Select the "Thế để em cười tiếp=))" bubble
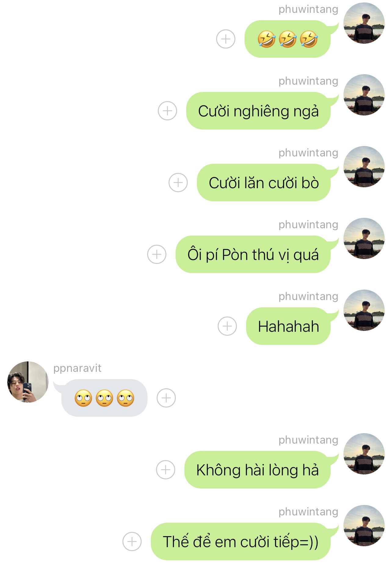 point(241,541)
